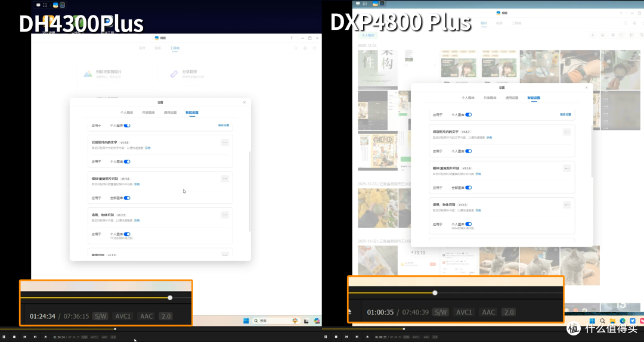The height and width of the screenshot is (342, 644).
Task: Skip to previous track in DH4300Plus player
Action: (x=24, y=337)
